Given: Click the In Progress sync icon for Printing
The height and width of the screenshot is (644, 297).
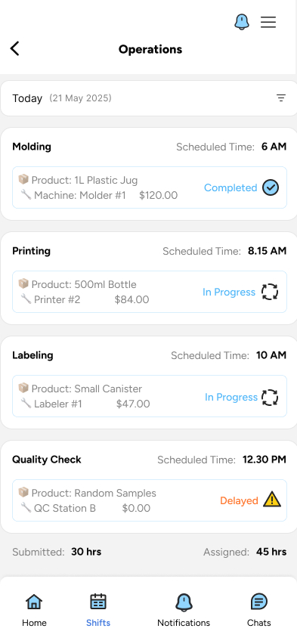Looking at the screenshot, I should pyautogui.click(x=270, y=292).
